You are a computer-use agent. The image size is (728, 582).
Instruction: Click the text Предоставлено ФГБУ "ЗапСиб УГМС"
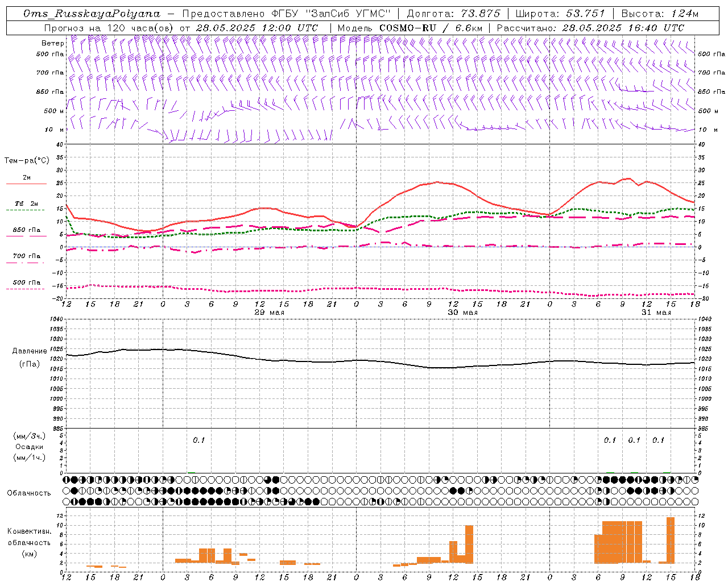287,14
